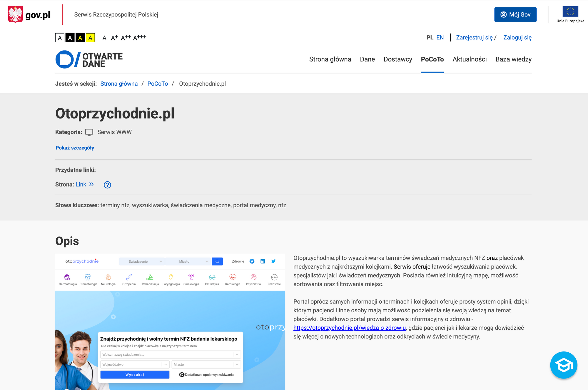This screenshot has width=588, height=390.
Task: Open the otoprzychodnie.pl/wiedza-o-zdrowiu link
Action: click(350, 328)
